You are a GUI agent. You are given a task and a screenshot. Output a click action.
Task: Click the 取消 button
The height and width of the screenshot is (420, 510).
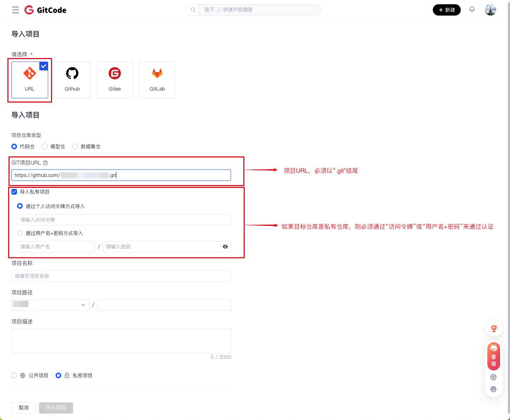(x=24, y=408)
